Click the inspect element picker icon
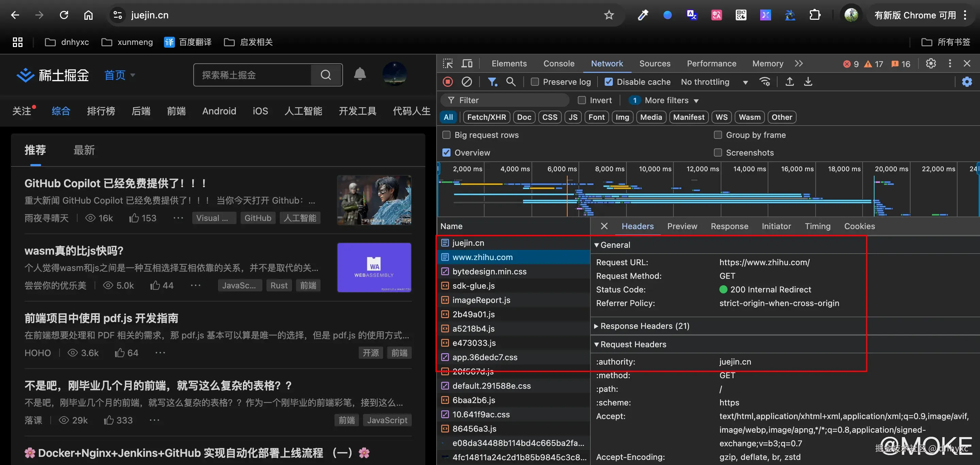 coord(448,64)
